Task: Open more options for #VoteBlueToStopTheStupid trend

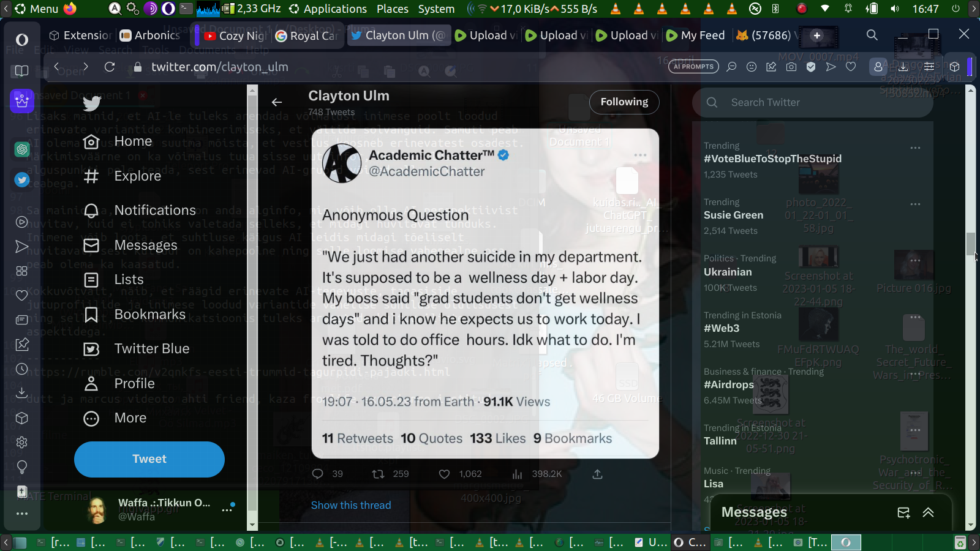Action: [915, 148]
